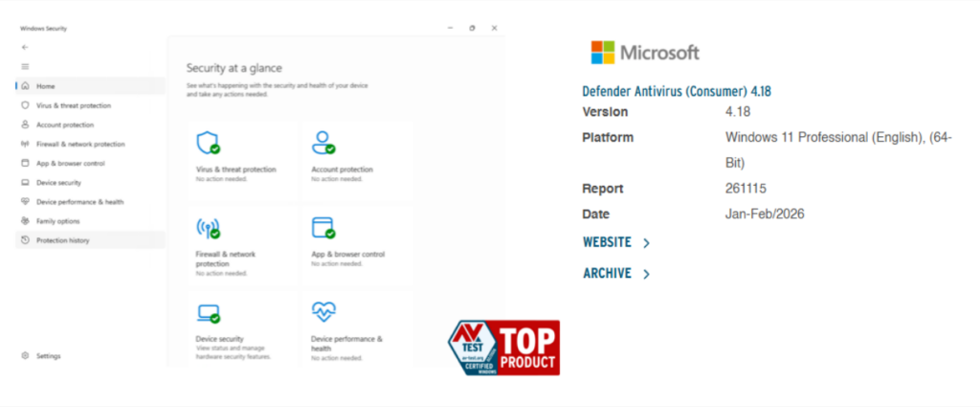
Task: Click the Settings gear icon
Action: pos(25,355)
